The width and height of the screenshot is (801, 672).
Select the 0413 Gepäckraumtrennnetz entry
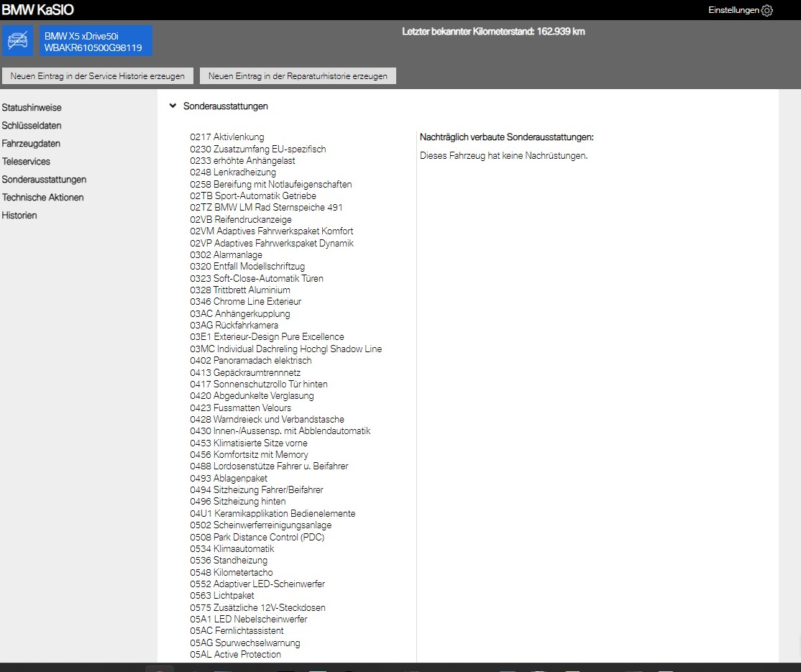(x=245, y=373)
